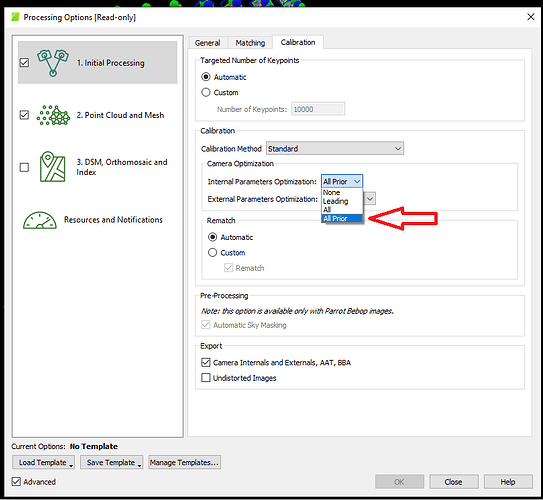Screen dimensions: 543x500
Task: Switch to the General tab
Action: click(x=207, y=43)
